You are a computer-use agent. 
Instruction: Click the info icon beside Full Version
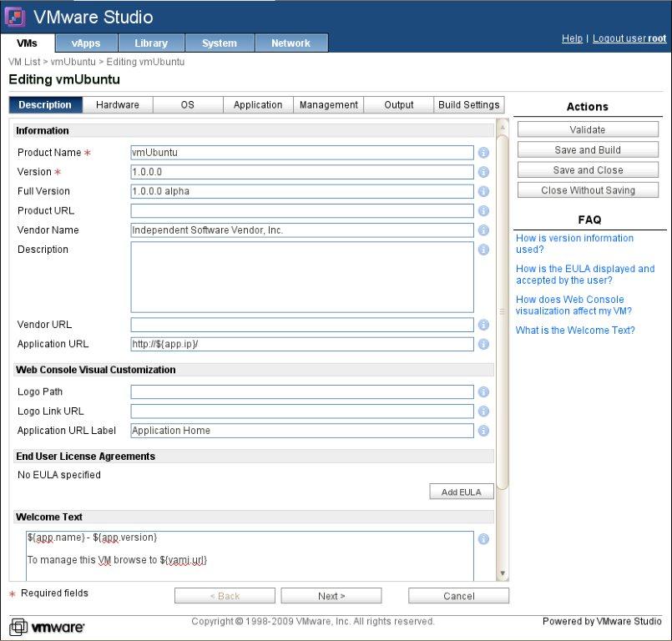483,191
